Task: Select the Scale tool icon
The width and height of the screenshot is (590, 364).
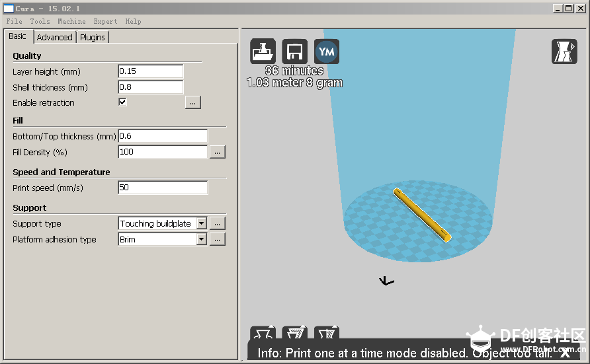Action: pyautogui.click(x=294, y=333)
